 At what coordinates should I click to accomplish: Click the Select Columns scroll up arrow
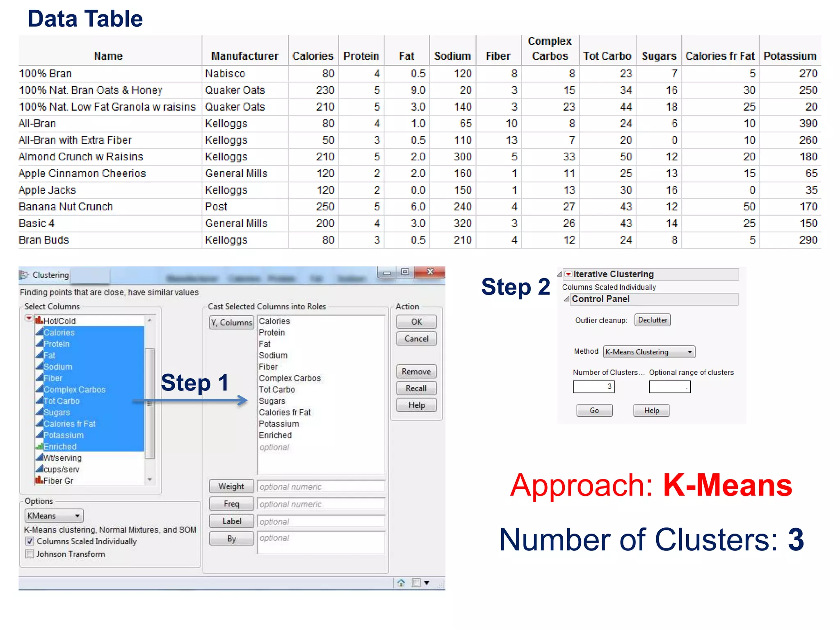150,320
